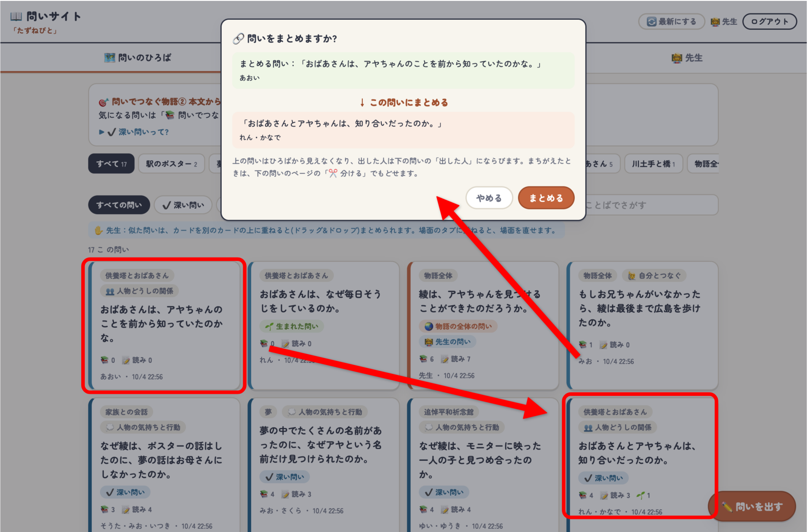This screenshot has height=532, width=808.
Task: Click the map icon on 問いのひろば tab
Action: click(109, 58)
